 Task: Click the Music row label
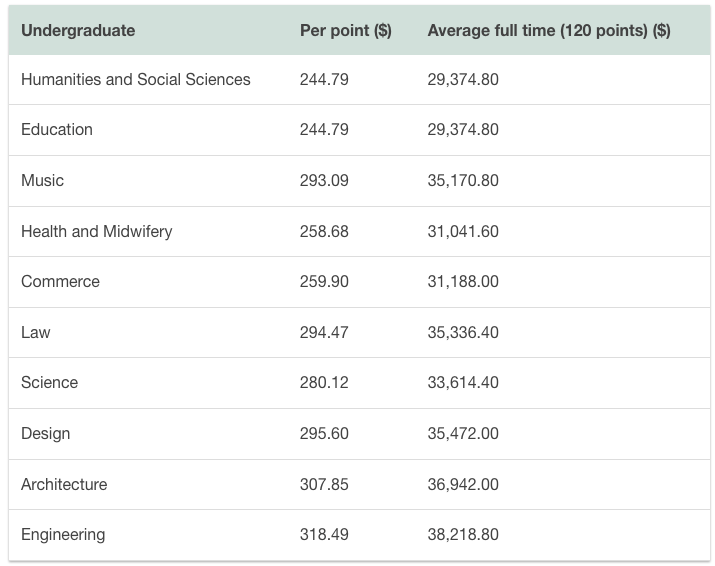pyautogui.click(x=42, y=180)
